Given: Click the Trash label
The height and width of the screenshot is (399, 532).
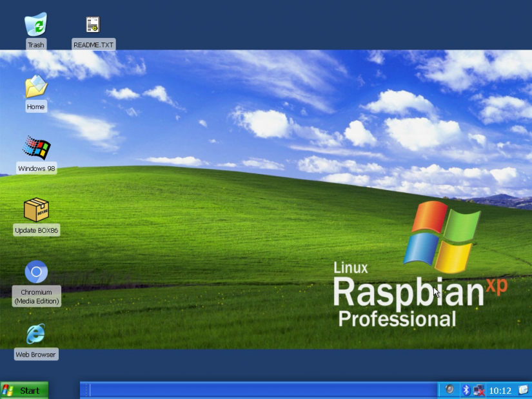Looking at the screenshot, I should (35, 44).
